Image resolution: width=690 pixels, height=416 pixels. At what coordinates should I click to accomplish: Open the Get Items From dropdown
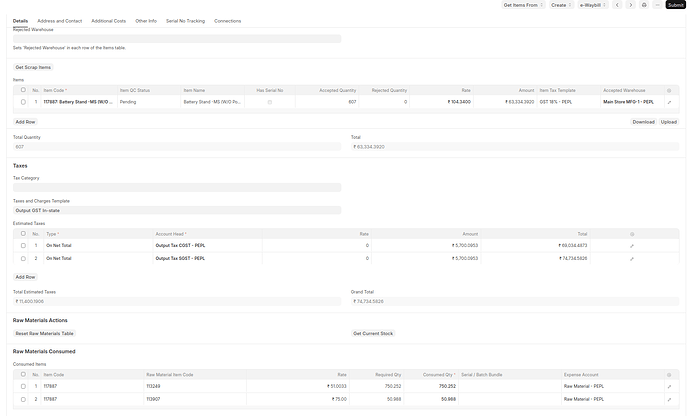click(x=521, y=5)
